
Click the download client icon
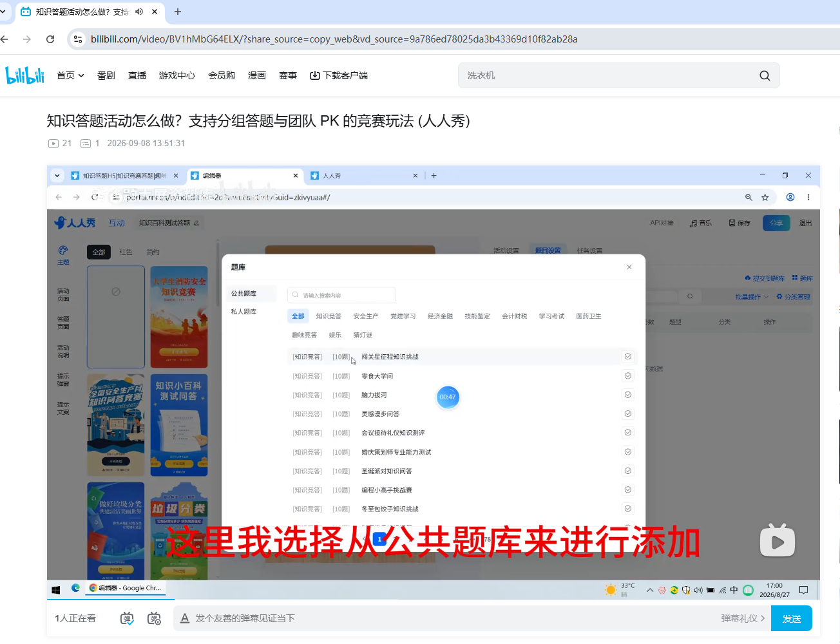coord(315,75)
